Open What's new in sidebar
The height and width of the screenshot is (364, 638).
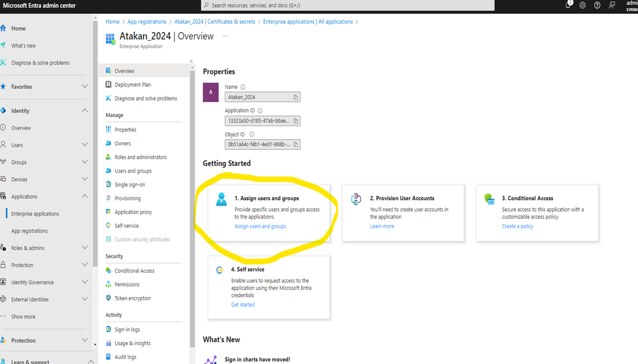[24, 45]
